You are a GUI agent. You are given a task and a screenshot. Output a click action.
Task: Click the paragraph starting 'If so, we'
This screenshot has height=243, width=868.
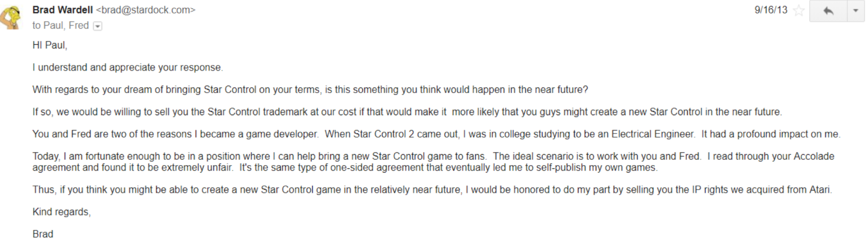[x=407, y=112]
